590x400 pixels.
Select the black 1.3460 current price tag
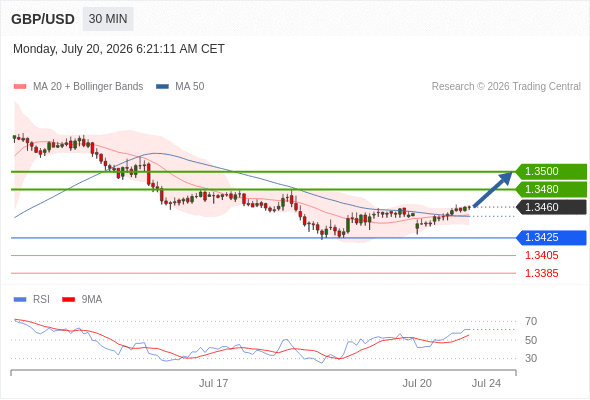coord(551,207)
